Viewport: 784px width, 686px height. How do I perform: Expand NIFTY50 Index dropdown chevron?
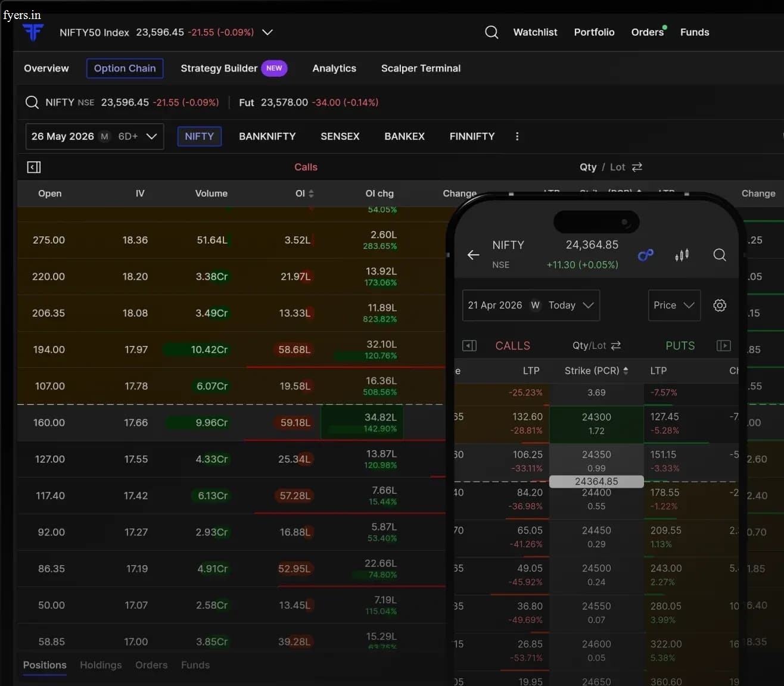[267, 32]
